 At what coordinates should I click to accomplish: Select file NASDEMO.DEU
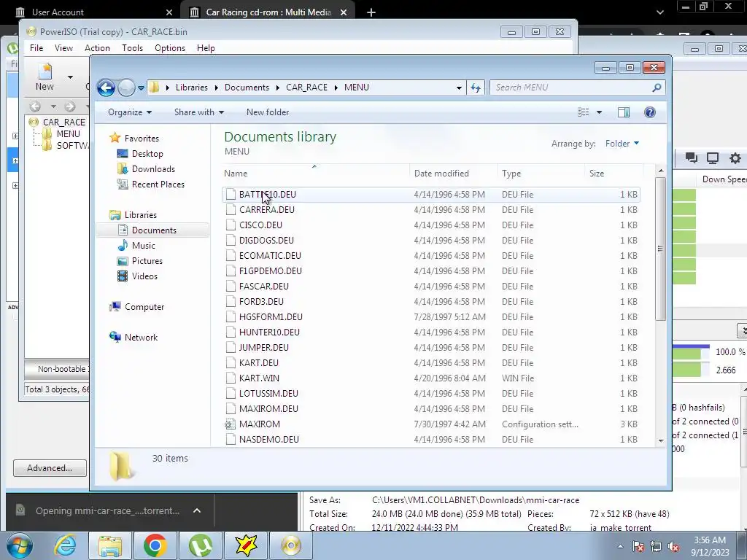point(430,440)
